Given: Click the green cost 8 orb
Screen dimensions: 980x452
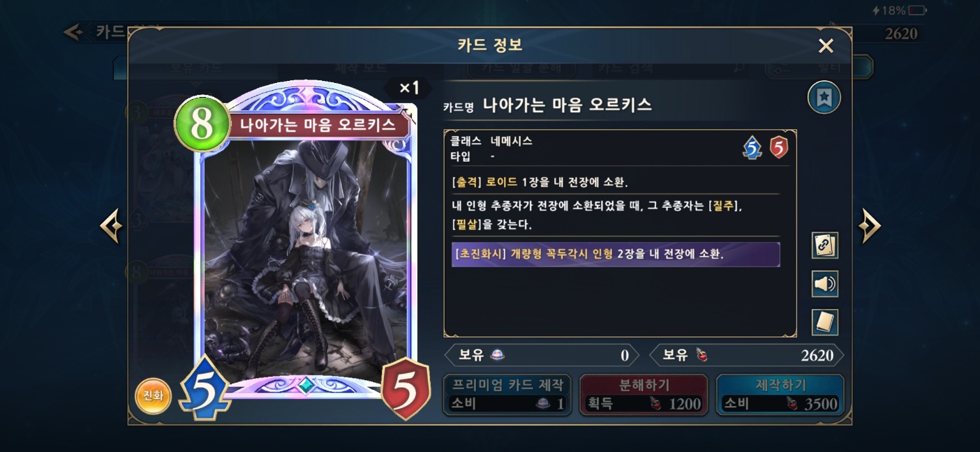Looking at the screenshot, I should 202,124.
